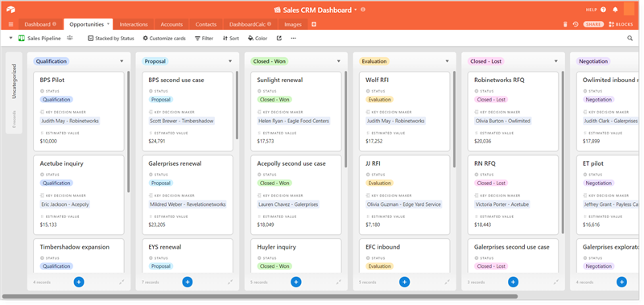Open the Color options
Viewport: 644px width, 305px height.
click(x=258, y=38)
